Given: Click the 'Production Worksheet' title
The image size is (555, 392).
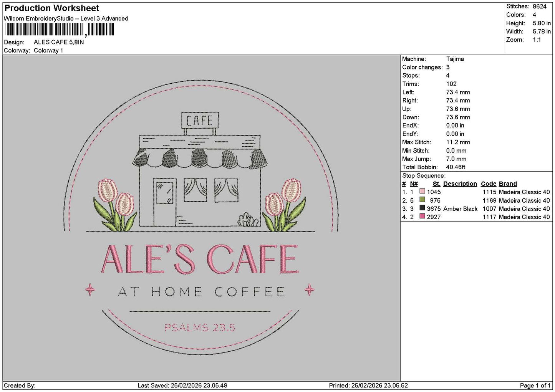Looking at the screenshot, I should point(51,8).
